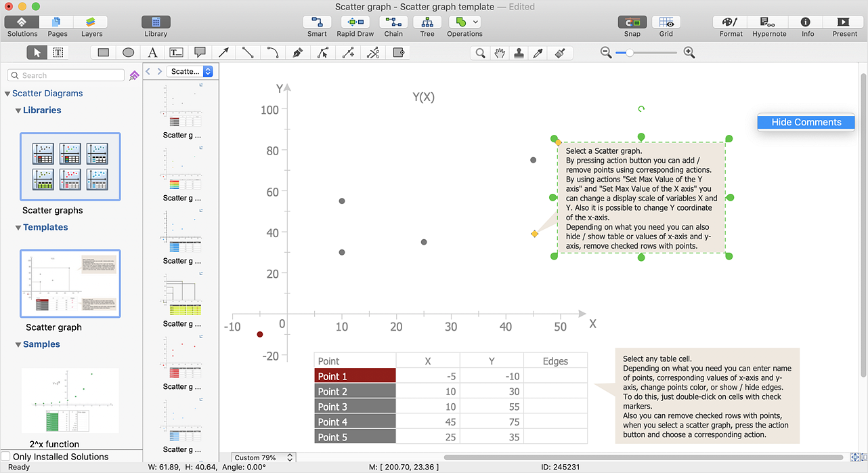Click the dark red data point on graph

[260, 334]
